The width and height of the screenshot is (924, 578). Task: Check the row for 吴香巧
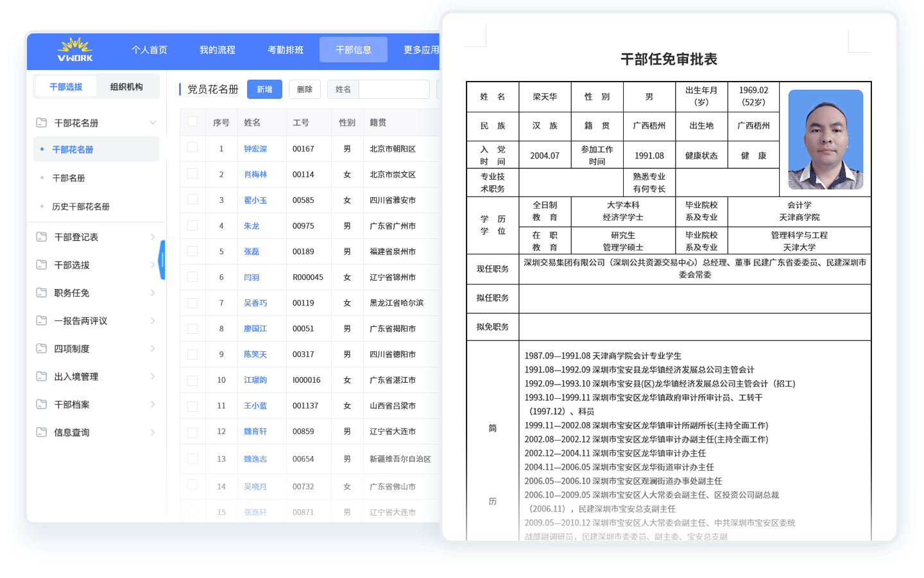tap(193, 302)
